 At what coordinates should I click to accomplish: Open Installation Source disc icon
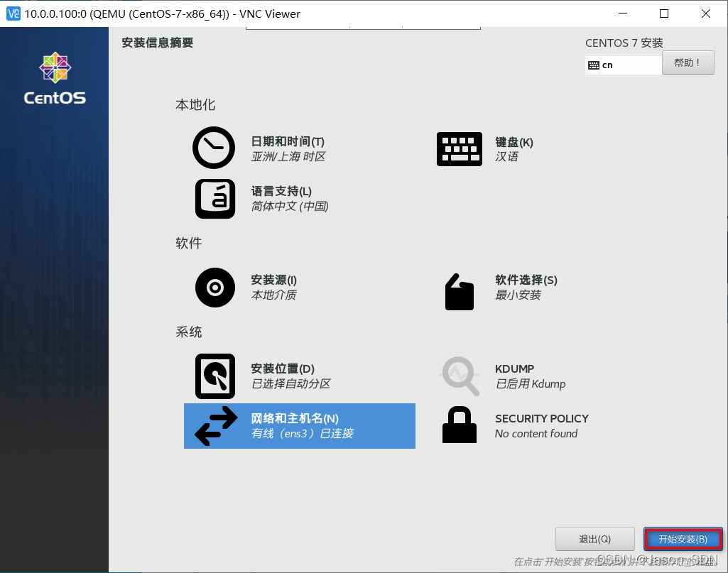point(215,287)
